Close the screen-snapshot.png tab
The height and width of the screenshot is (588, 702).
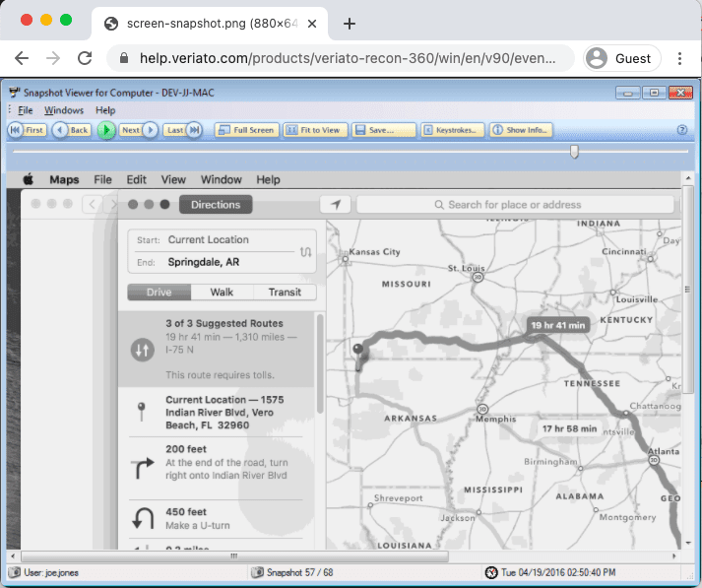click(312, 24)
